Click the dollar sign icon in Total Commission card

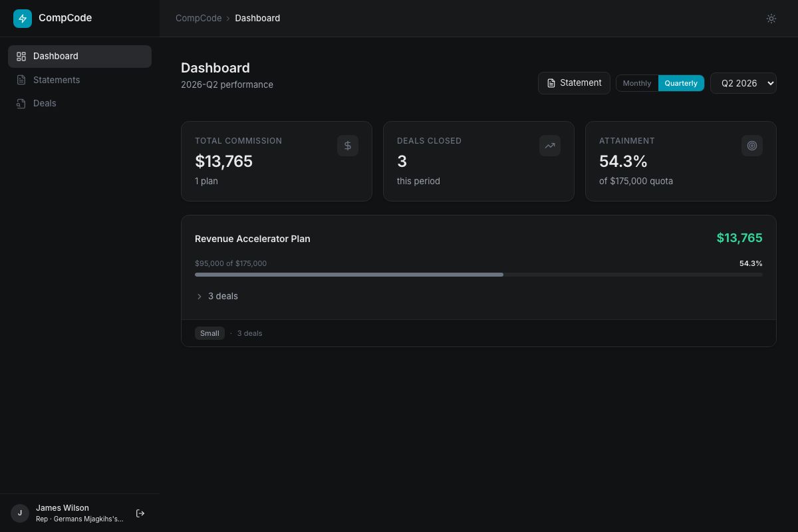(348, 146)
